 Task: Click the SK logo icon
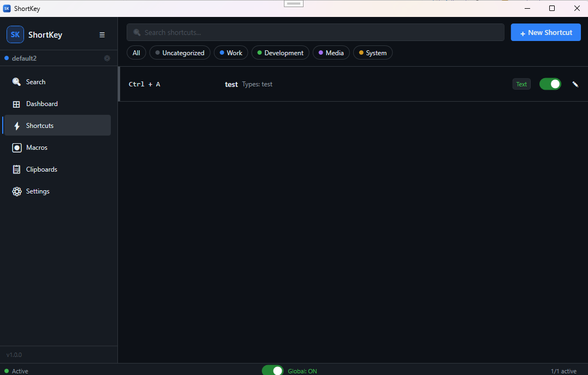15,34
